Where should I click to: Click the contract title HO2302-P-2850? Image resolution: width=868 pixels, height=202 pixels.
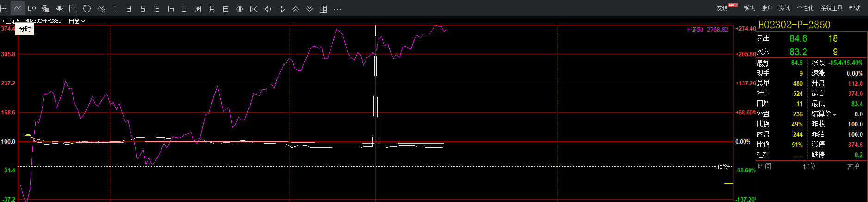(x=794, y=25)
